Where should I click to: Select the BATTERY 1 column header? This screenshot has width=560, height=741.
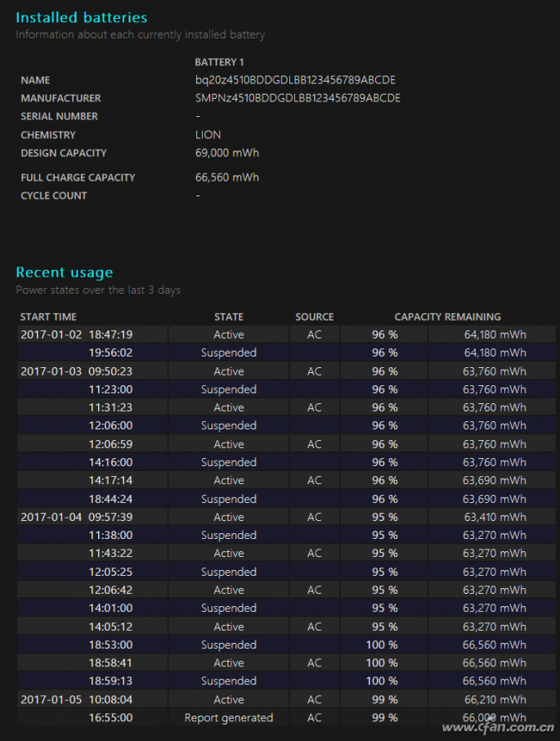tap(219, 62)
